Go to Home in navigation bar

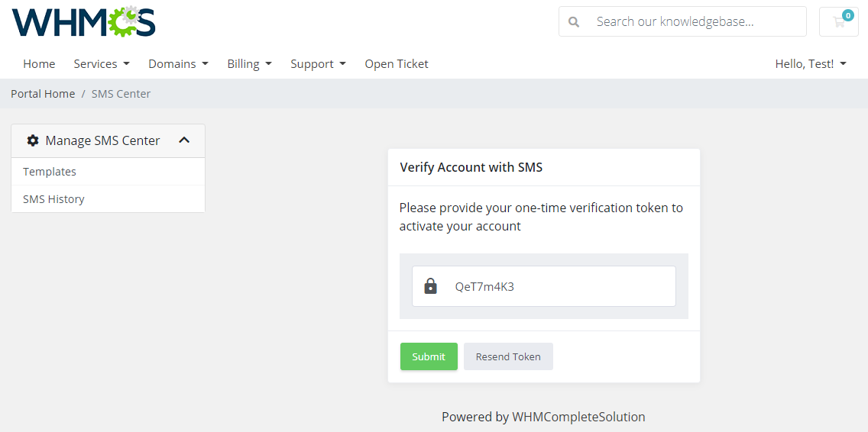pos(39,64)
